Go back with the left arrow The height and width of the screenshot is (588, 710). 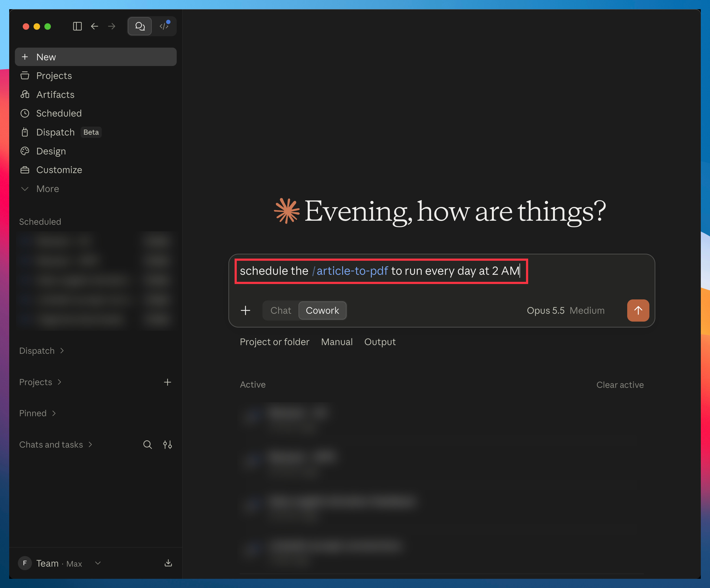point(95,26)
